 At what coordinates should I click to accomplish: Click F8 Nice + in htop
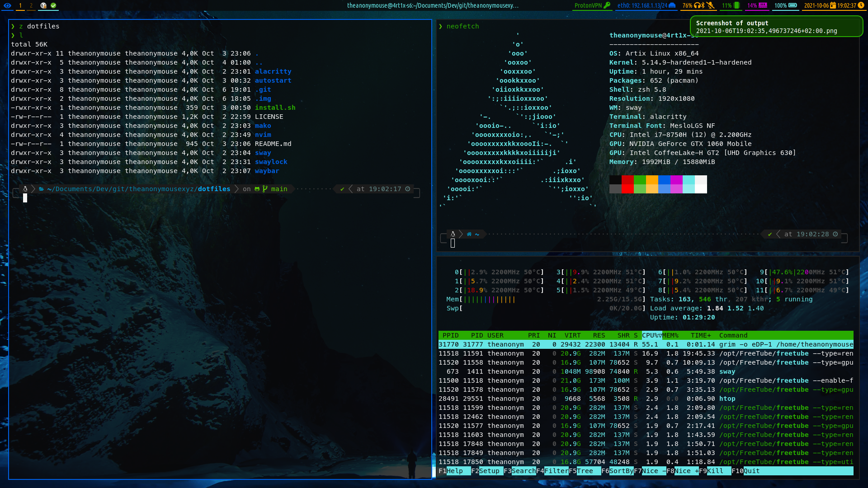point(682,471)
